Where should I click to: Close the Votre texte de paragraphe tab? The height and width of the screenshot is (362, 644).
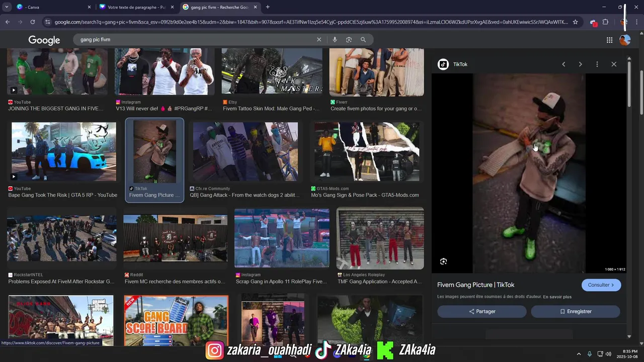[172, 7]
